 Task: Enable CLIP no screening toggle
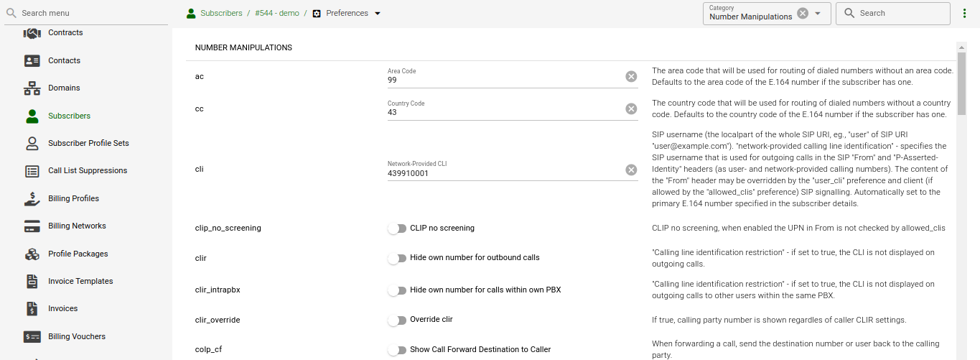point(397,229)
